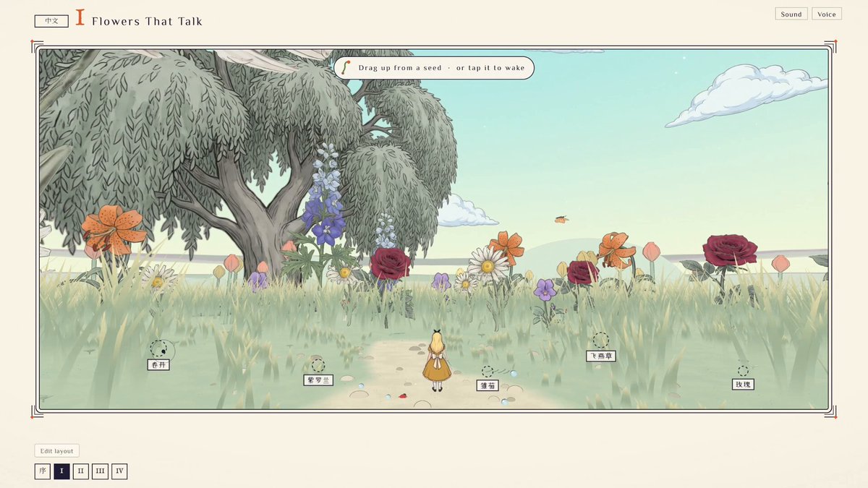Open chapter IV tab
Screen dimensions: 868x488
point(119,471)
